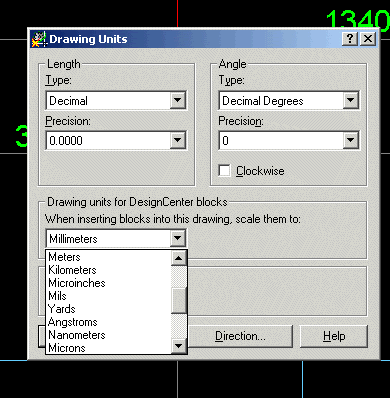This screenshot has height=398, width=390.
Task: Click the units list scroll down arrow
Action: pos(178,346)
